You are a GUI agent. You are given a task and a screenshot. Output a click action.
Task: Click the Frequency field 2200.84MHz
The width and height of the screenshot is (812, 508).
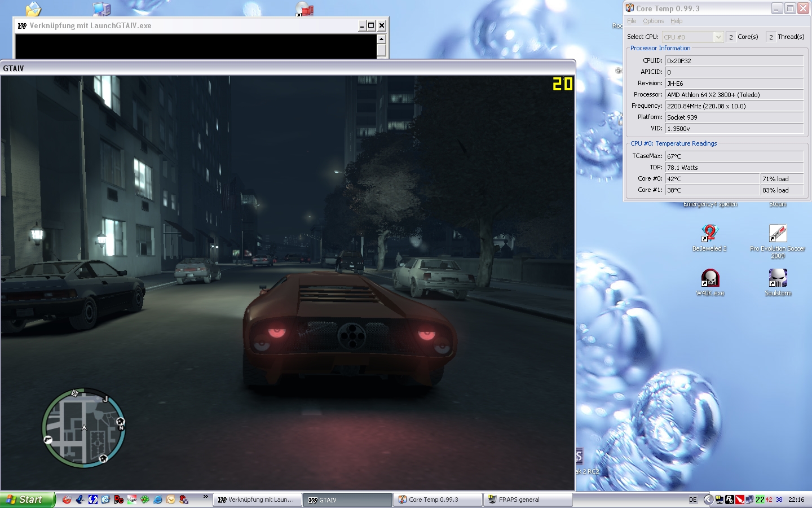click(734, 106)
